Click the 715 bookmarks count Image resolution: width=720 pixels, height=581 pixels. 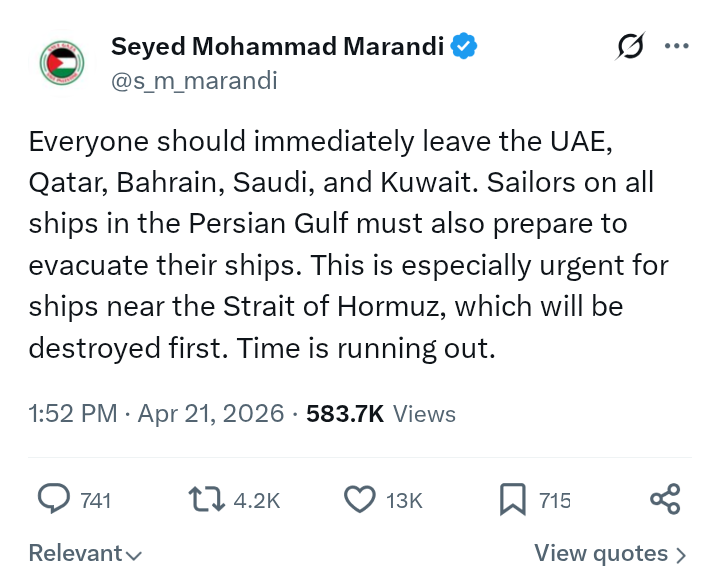(554, 499)
